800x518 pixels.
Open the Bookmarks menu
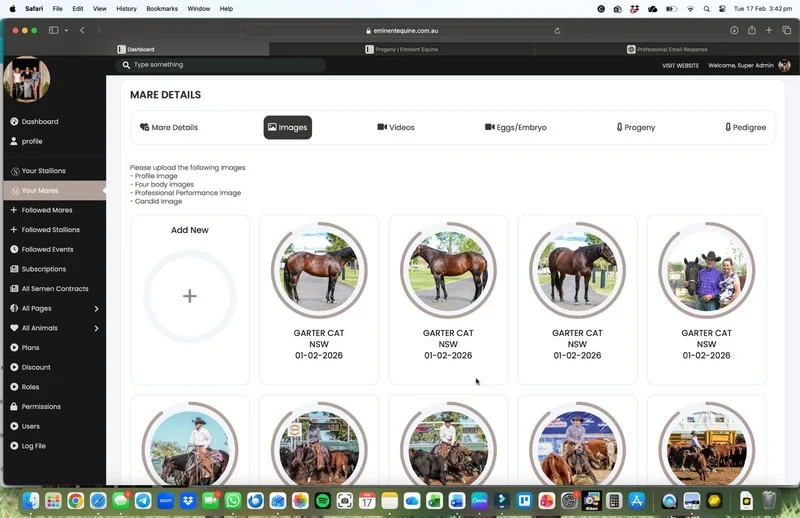[162, 9]
